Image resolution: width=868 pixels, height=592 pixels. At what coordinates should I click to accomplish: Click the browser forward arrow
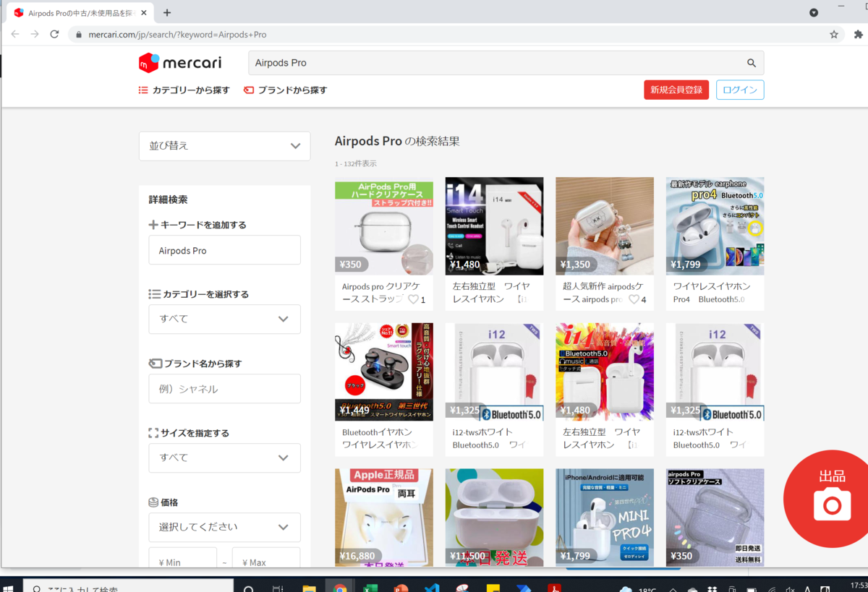(35, 34)
